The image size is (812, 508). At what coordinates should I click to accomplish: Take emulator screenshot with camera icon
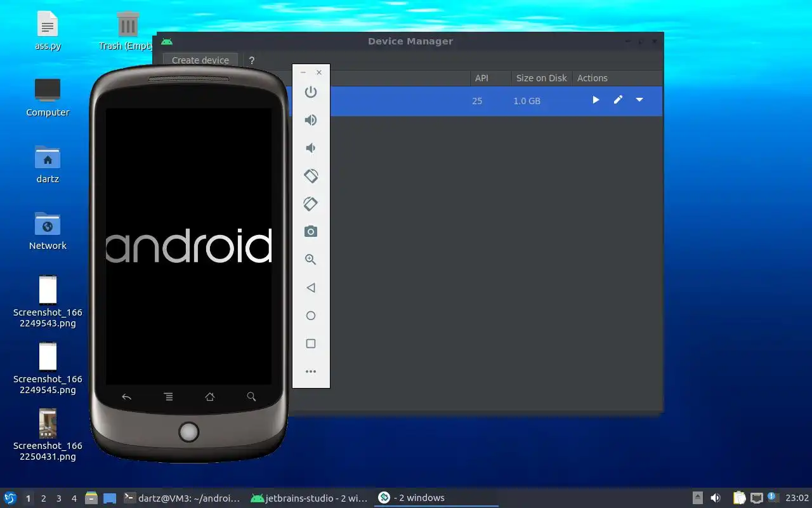coord(311,232)
